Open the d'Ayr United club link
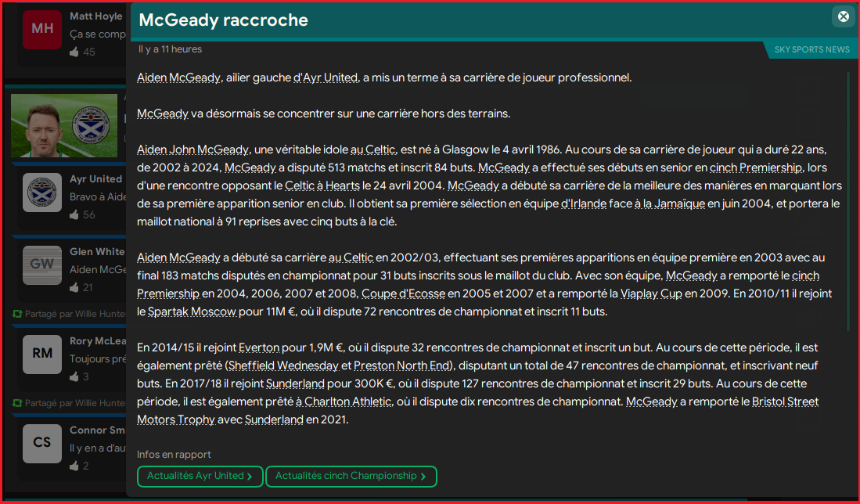 coord(326,78)
